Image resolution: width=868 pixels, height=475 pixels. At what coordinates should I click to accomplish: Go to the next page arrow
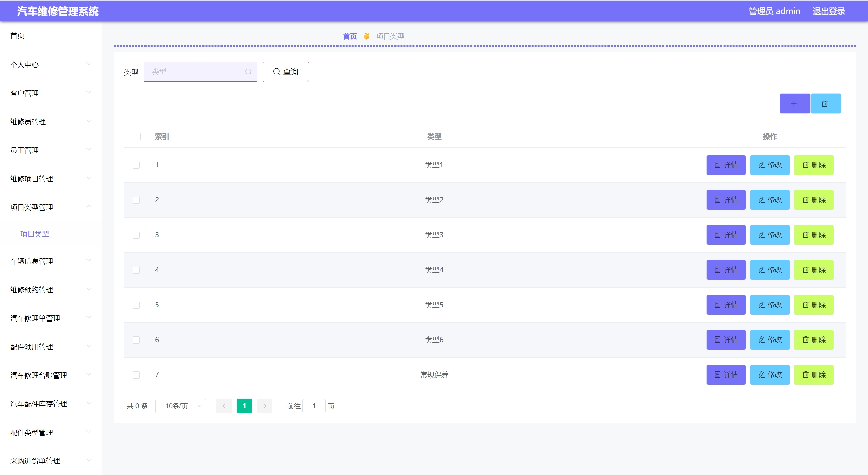(265, 406)
